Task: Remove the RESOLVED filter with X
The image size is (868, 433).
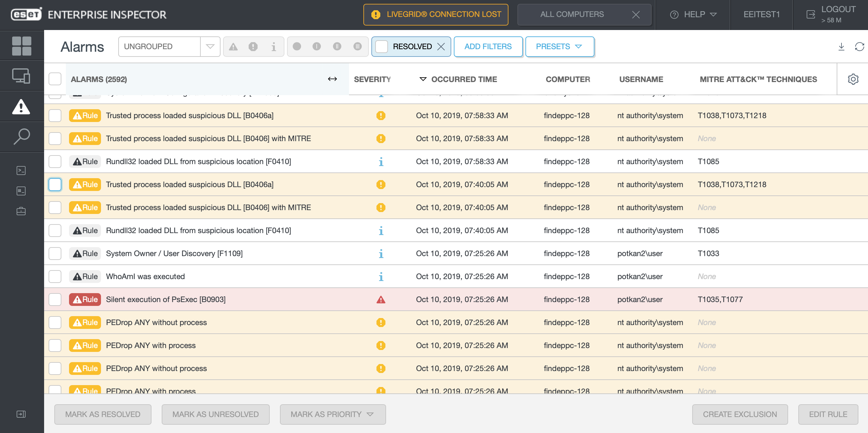Action: [x=441, y=47]
